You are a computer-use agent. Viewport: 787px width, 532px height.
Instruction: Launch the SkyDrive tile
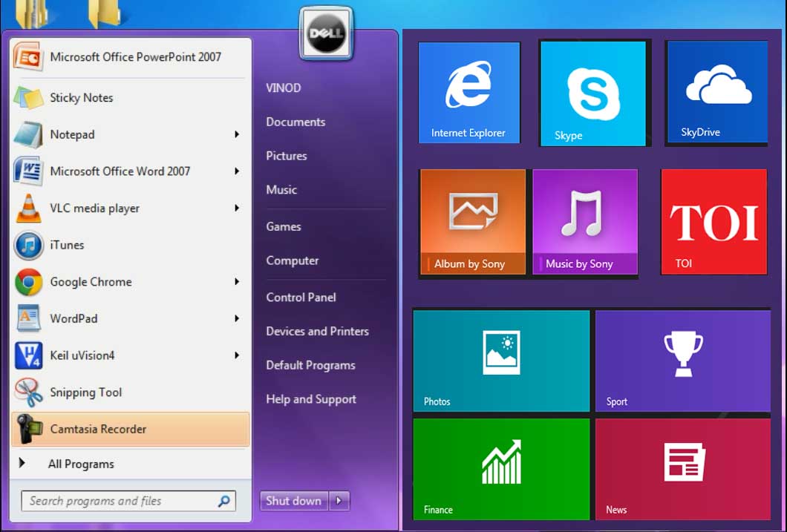714,92
